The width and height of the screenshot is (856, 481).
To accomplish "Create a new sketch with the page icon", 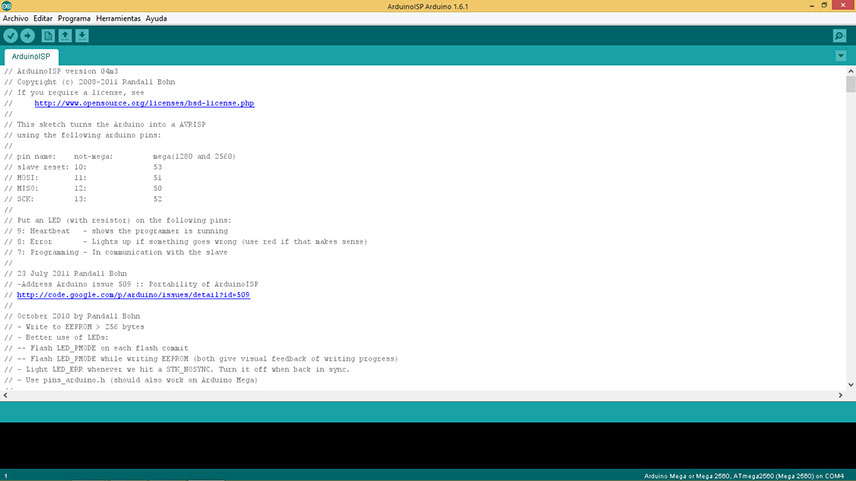I will click(x=48, y=36).
